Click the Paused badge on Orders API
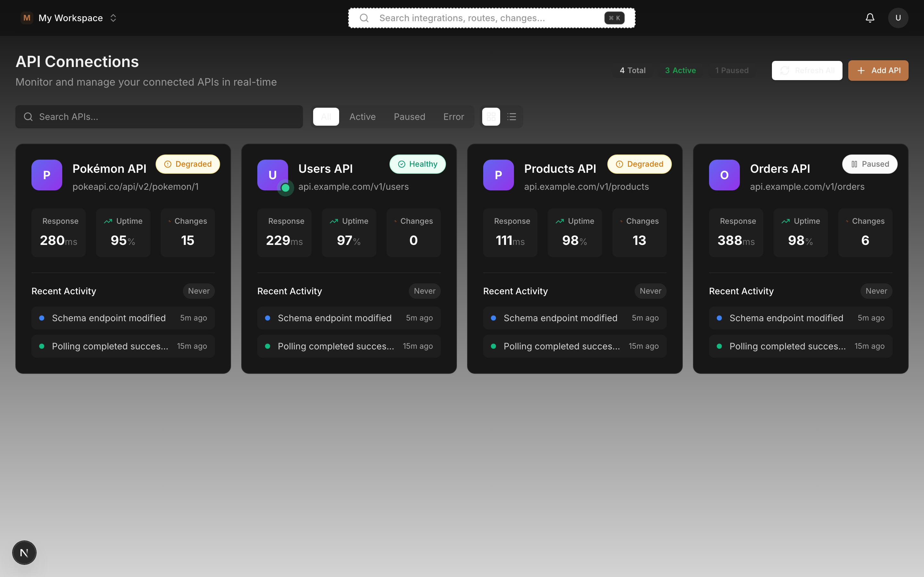 point(870,164)
